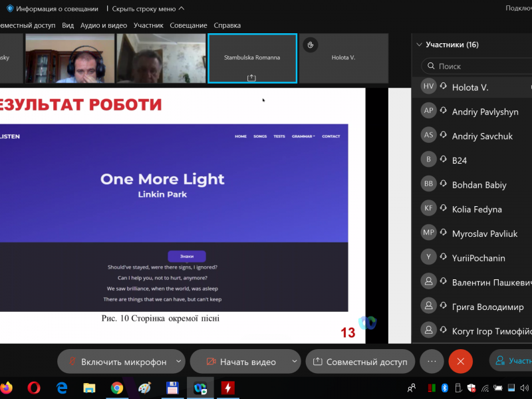This screenshot has height=399, width=532.
Task: Collapse the Участники (16) panel
Action: click(419, 45)
